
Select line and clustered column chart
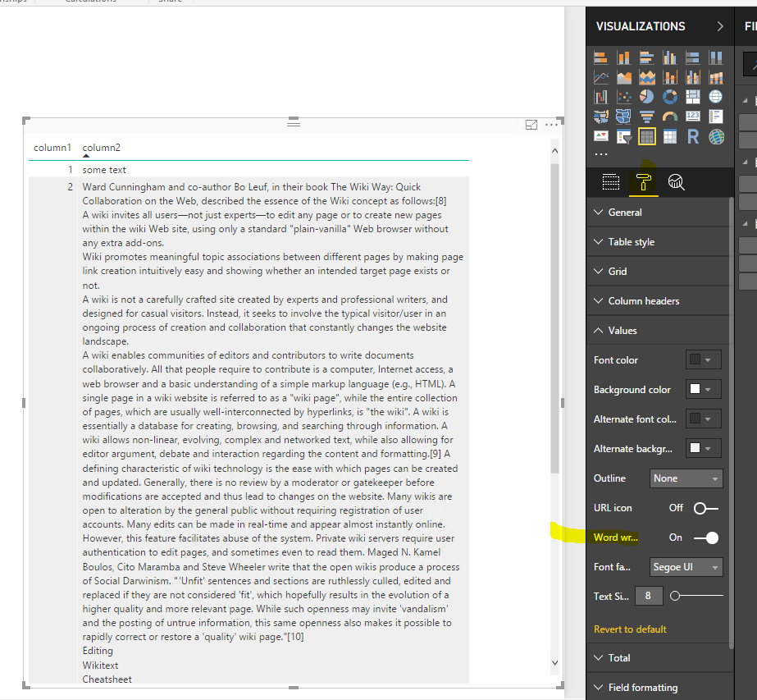(693, 77)
